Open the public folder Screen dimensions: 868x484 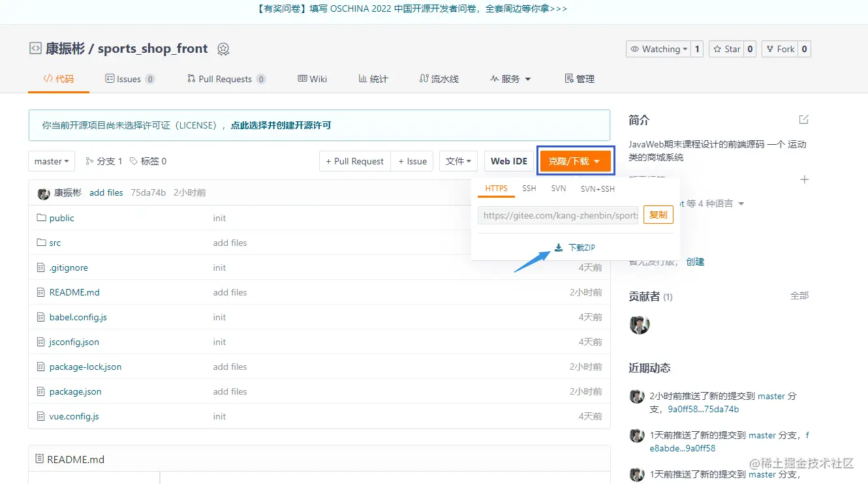(x=62, y=218)
